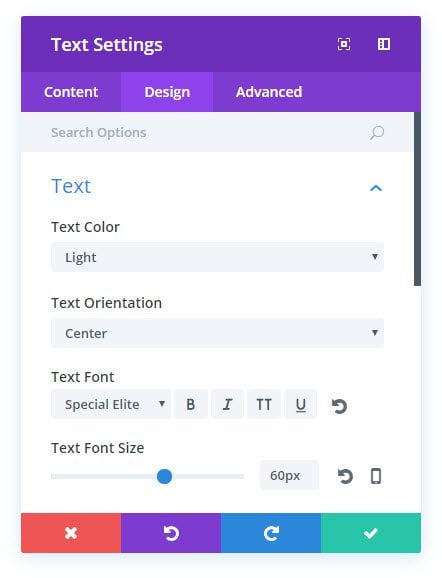442x578 pixels.
Task: Click the snap-to-sidebar layout icon
Action: click(384, 44)
